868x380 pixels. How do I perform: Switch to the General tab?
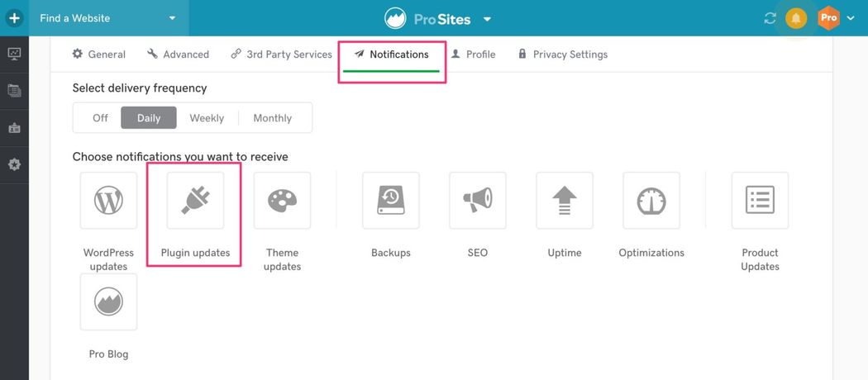tap(99, 55)
